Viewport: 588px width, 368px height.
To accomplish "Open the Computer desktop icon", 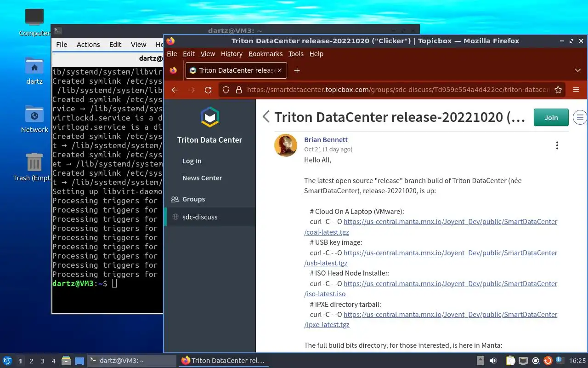I will (x=34, y=17).
